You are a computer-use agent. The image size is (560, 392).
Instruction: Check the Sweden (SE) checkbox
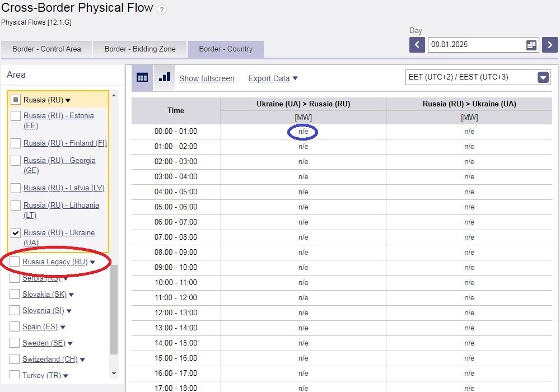point(15,343)
